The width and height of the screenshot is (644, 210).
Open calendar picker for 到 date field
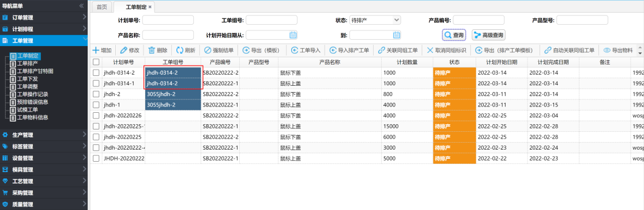pyautogui.click(x=396, y=35)
